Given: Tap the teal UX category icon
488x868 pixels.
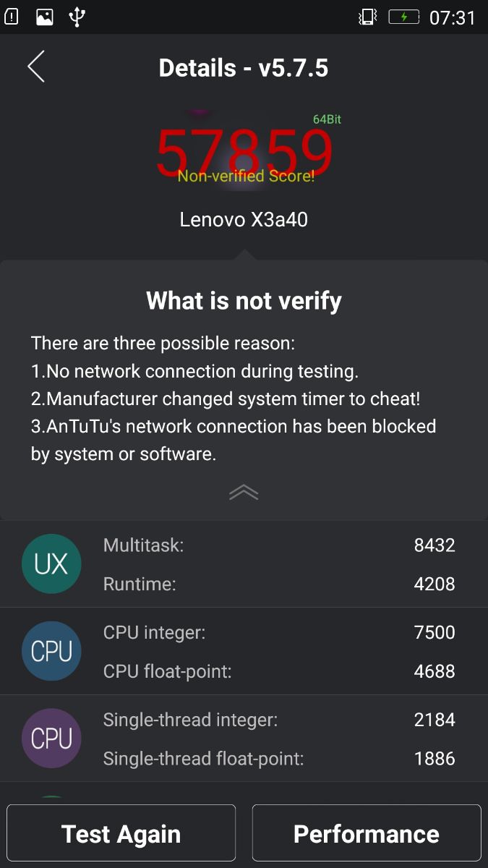Looking at the screenshot, I should pyautogui.click(x=51, y=564).
